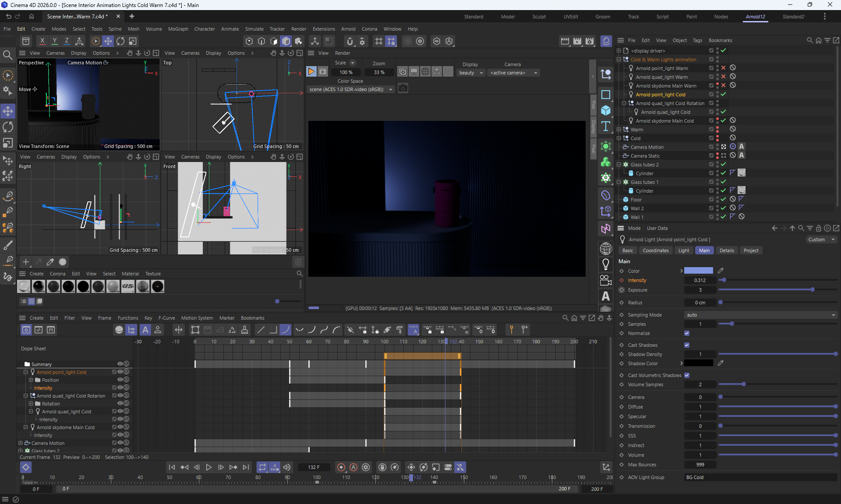Click the record active objects keyframe button
This screenshot has height=504, width=841.
click(341, 467)
